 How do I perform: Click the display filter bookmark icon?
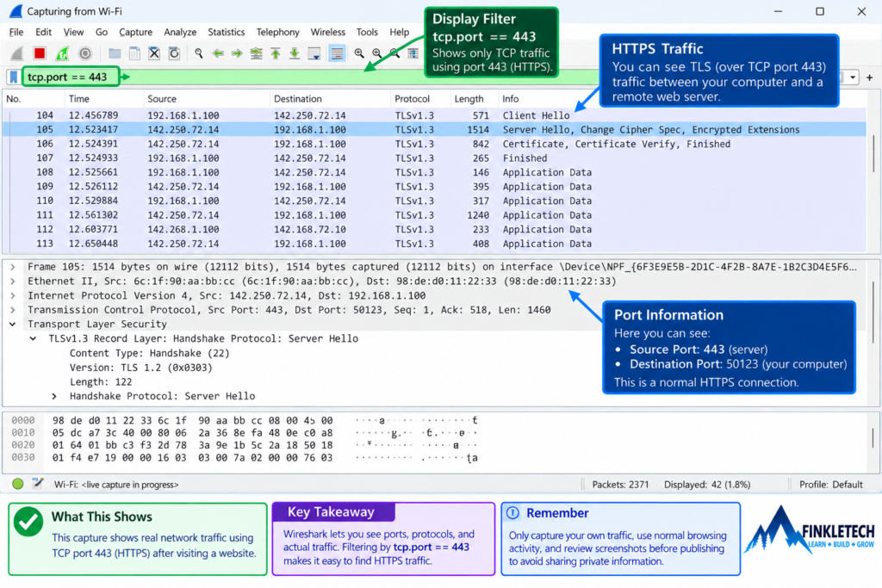[x=14, y=77]
